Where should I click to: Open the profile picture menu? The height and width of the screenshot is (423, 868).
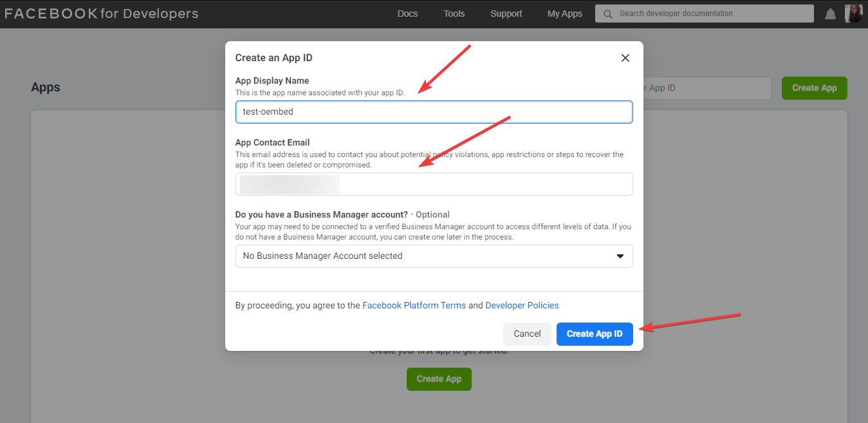click(x=853, y=14)
